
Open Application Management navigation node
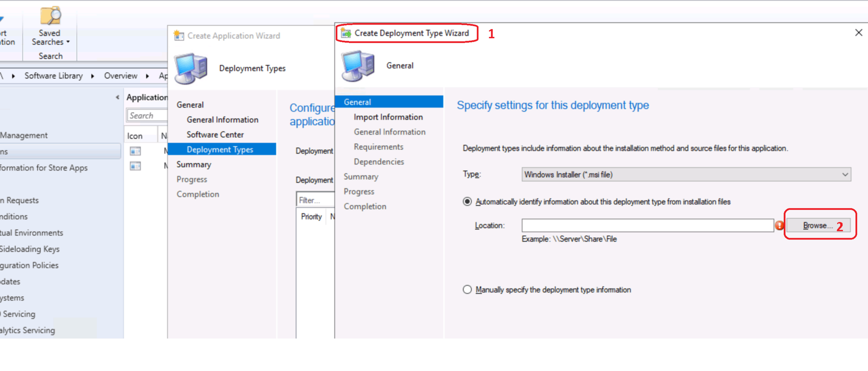(x=24, y=135)
